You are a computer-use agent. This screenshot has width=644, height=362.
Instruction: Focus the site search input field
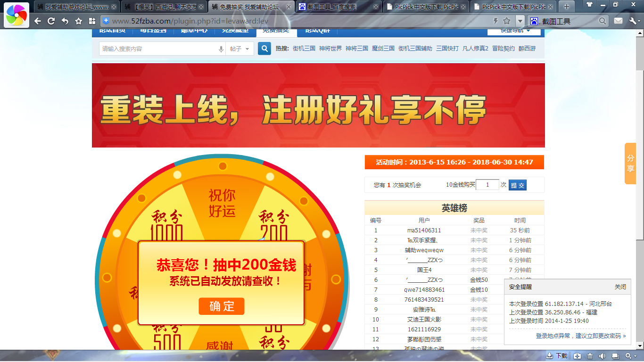(158, 49)
